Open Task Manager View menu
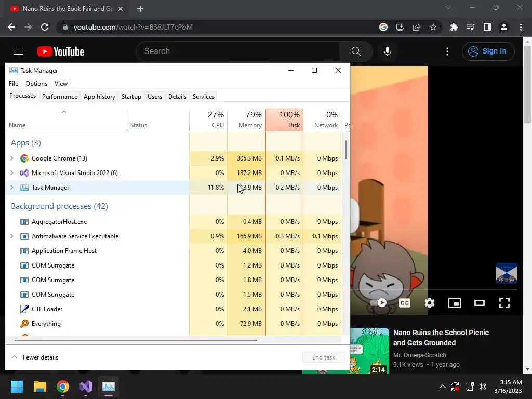This screenshot has width=532, height=399. pos(61,84)
